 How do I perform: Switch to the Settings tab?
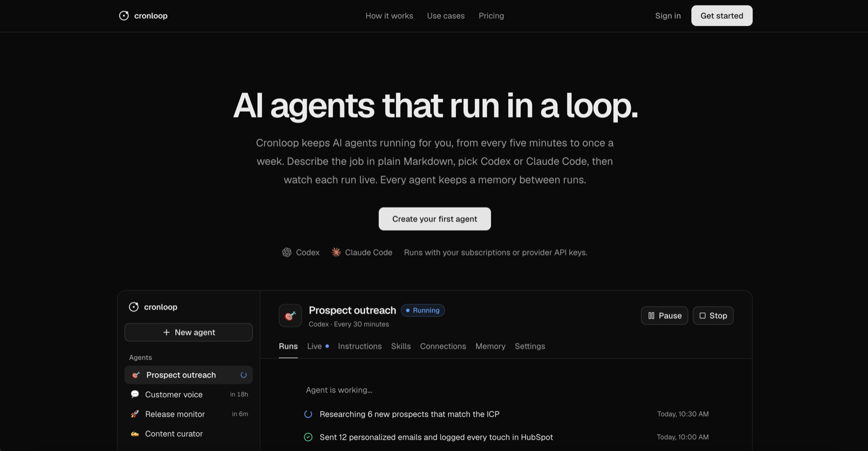point(530,346)
